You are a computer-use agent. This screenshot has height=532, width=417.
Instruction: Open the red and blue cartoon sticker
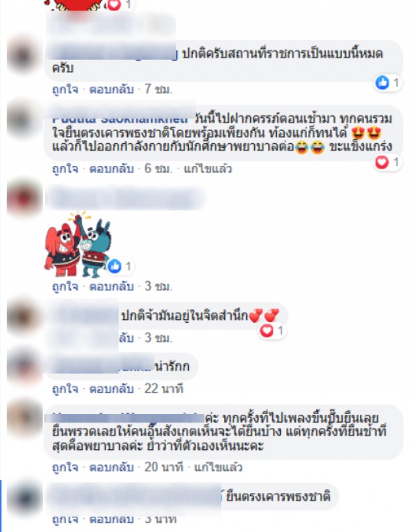78,244
